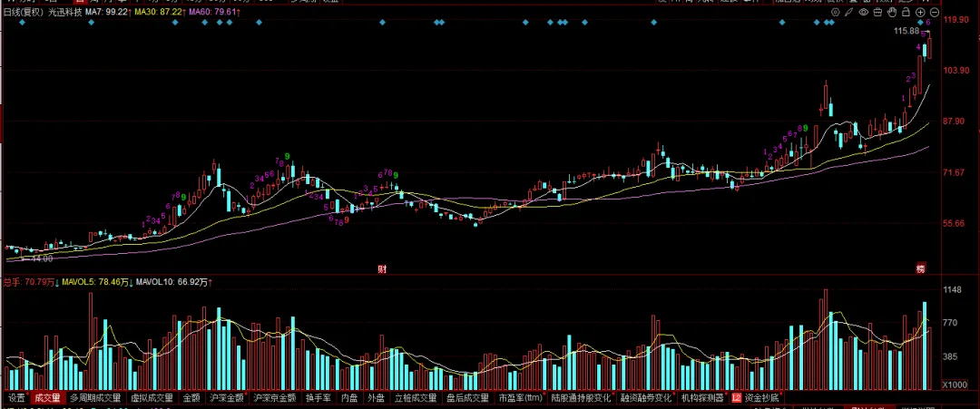The height and width of the screenshot is (409, 980).
Task: Click the 榜 marker at chart bottom
Action: (x=921, y=269)
